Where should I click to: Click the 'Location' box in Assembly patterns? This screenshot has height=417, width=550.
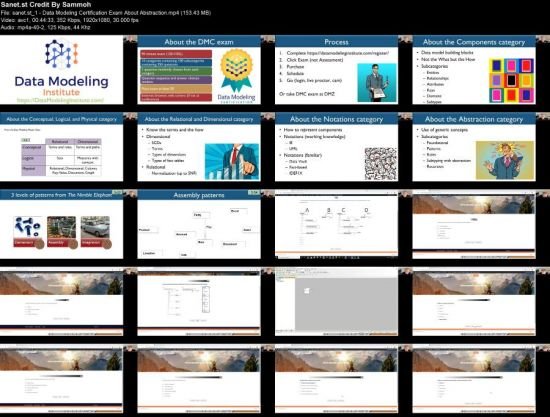152,253
